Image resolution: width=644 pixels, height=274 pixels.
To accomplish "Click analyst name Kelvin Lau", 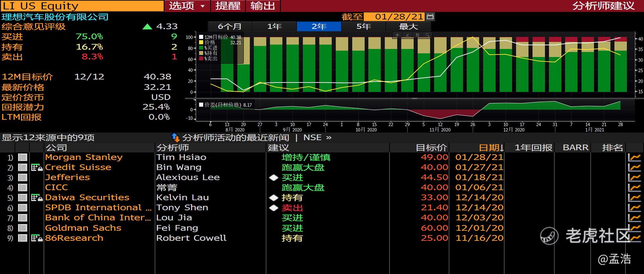I will (x=183, y=198).
